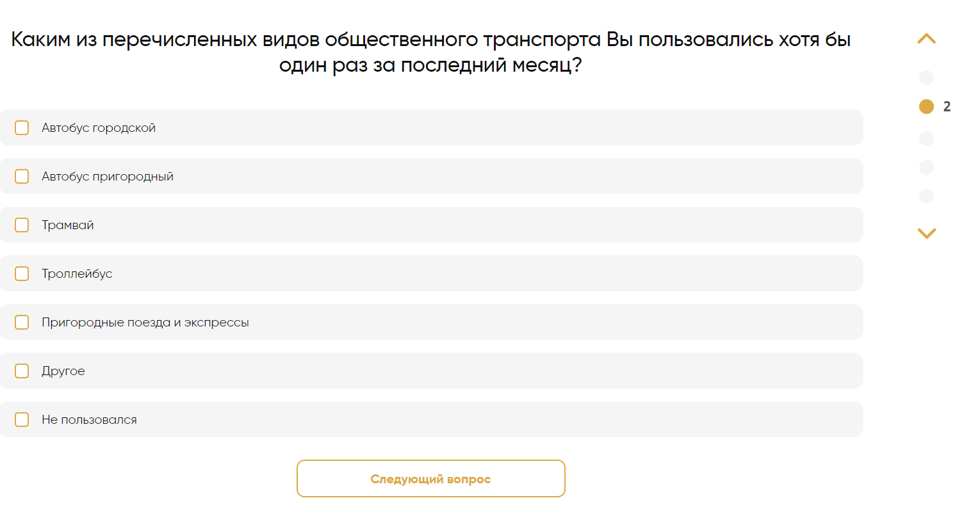The width and height of the screenshot is (980, 514).
Task: Click the up chevron to go to previous question
Action: (x=926, y=38)
